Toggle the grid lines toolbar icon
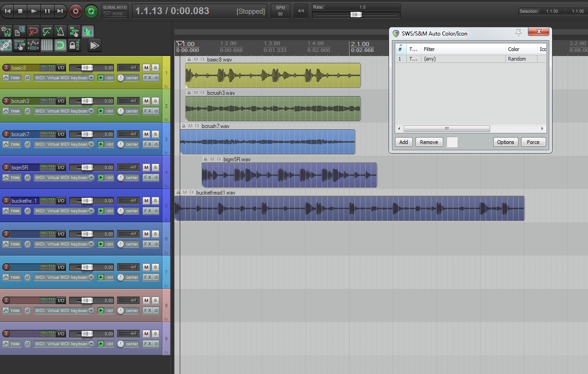 point(47,45)
